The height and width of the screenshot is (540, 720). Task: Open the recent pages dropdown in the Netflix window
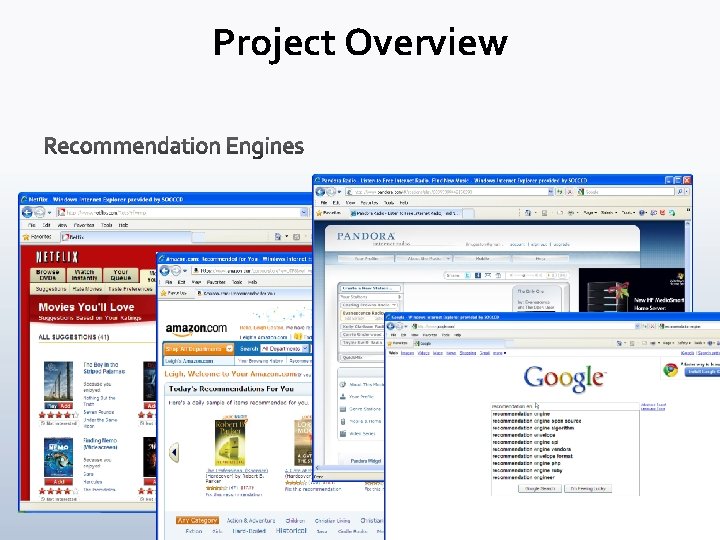[50, 213]
